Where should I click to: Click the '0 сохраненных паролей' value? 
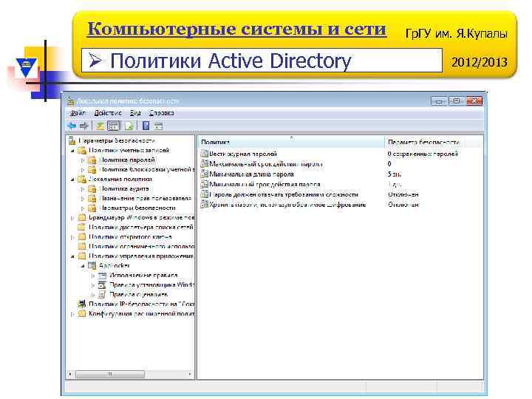coord(423,154)
